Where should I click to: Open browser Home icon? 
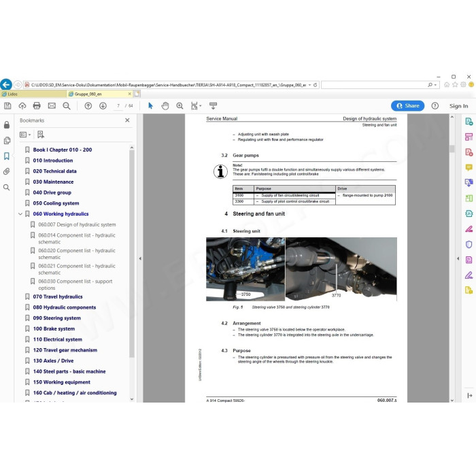click(447, 85)
